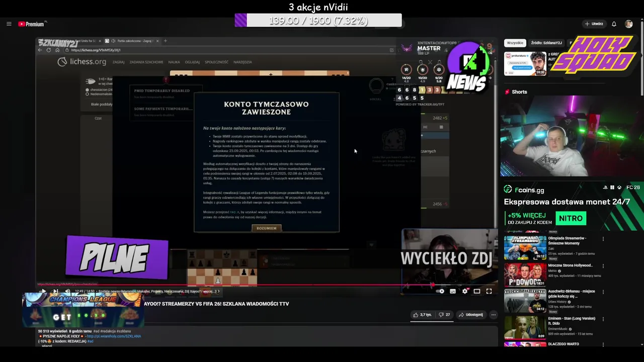Open the YouTube hamburger guide menu
Viewport: 644px width, 362px height.
tap(9, 24)
